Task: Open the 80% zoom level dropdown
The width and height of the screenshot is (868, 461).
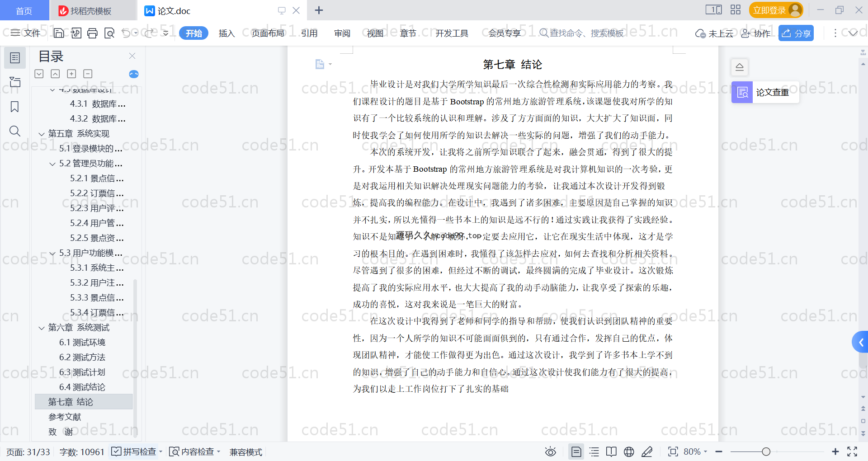Action: tap(695, 452)
